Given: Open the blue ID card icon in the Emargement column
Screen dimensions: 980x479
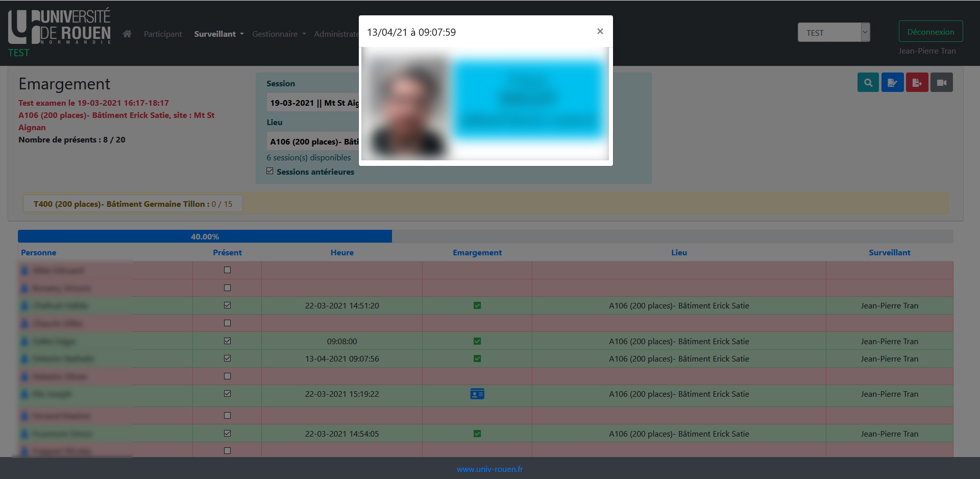Looking at the screenshot, I should click(477, 394).
